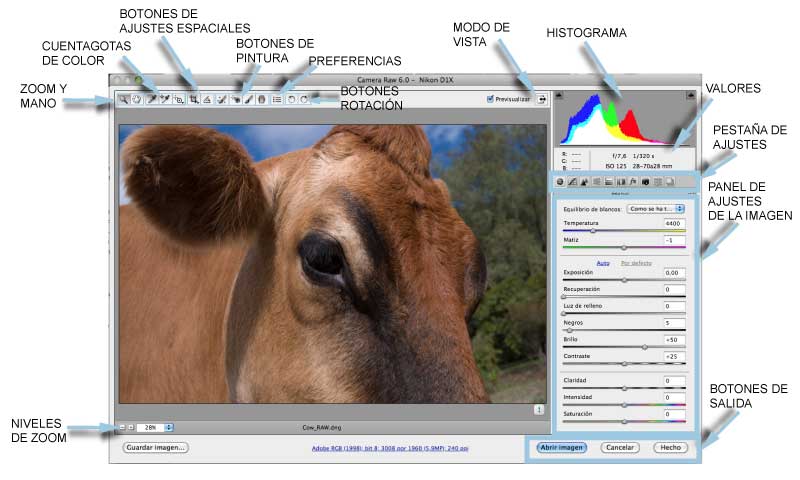
Task: Click the zoom out minus button
Action: [x=122, y=427]
